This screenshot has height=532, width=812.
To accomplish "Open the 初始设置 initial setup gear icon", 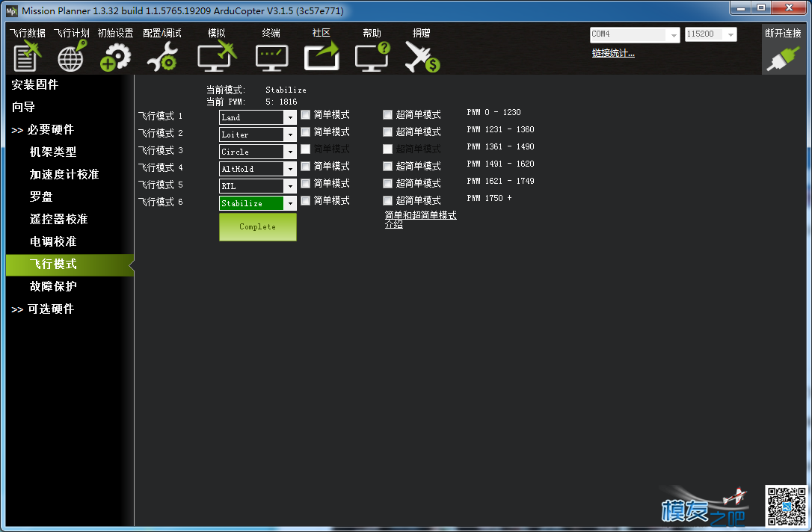I will 115,57.
